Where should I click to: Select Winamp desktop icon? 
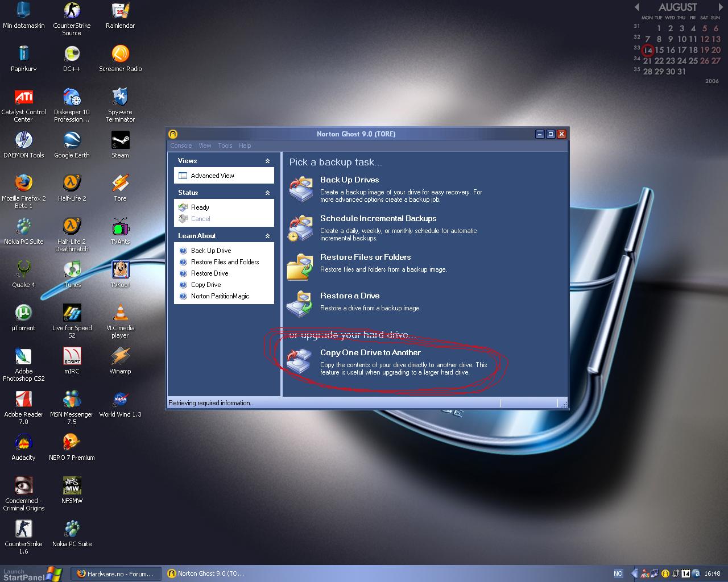coord(120,361)
